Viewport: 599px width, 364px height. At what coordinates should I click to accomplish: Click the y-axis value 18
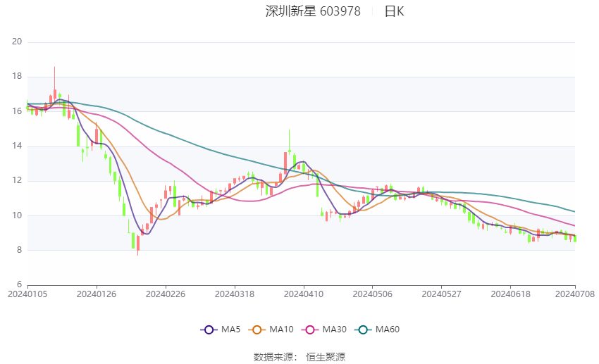pyautogui.click(x=17, y=76)
